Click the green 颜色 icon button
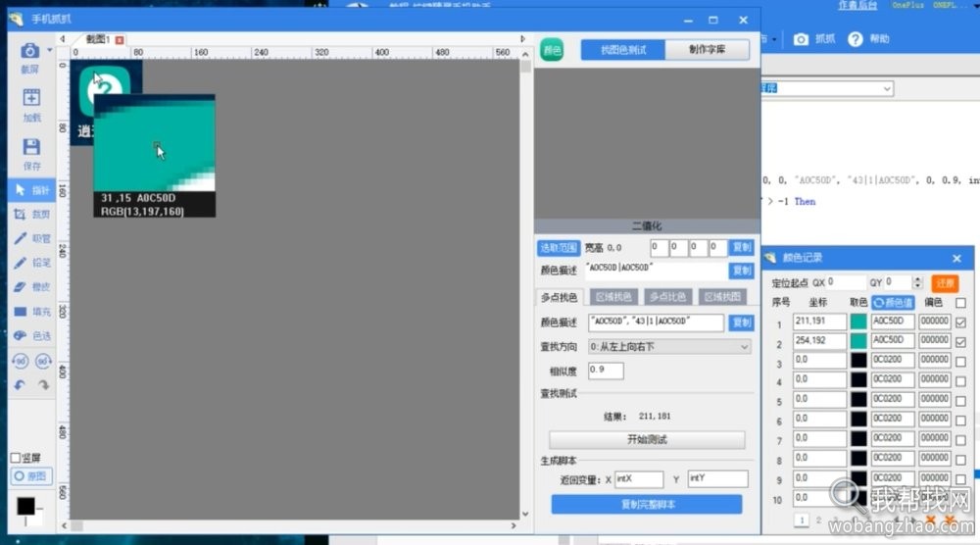This screenshot has height=545, width=980. (552, 50)
